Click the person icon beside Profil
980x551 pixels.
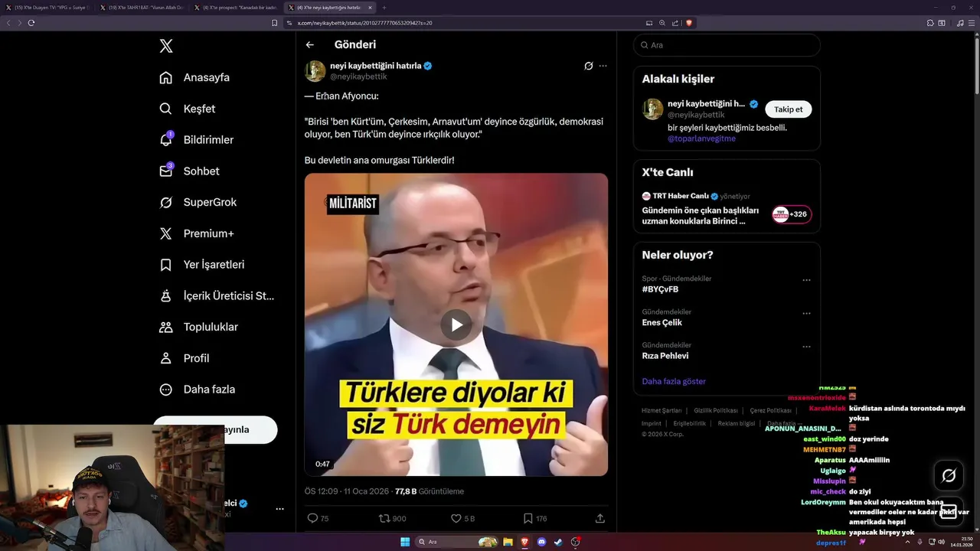pos(165,358)
